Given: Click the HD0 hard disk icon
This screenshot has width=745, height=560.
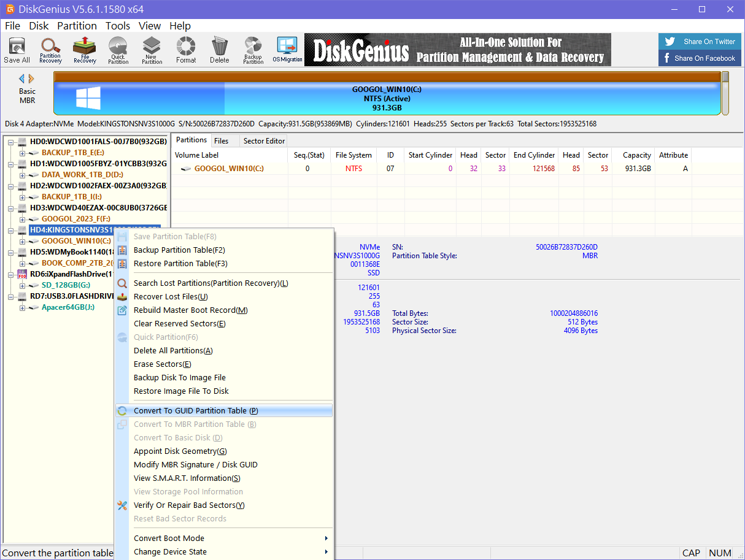Looking at the screenshot, I should (x=22, y=142).
